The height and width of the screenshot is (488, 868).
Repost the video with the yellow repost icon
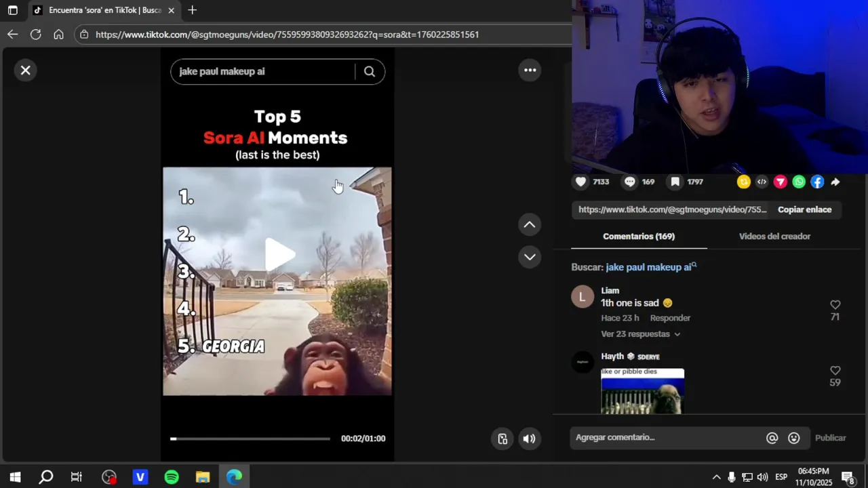point(744,182)
